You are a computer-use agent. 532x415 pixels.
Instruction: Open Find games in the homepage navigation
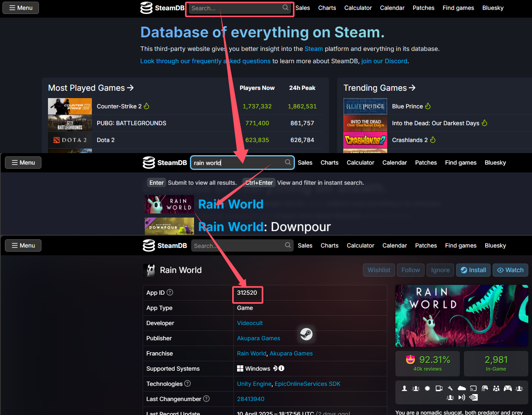[x=458, y=8]
